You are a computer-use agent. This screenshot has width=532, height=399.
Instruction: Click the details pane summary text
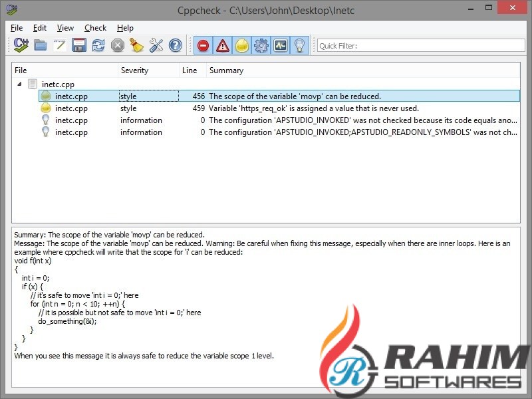(109, 235)
